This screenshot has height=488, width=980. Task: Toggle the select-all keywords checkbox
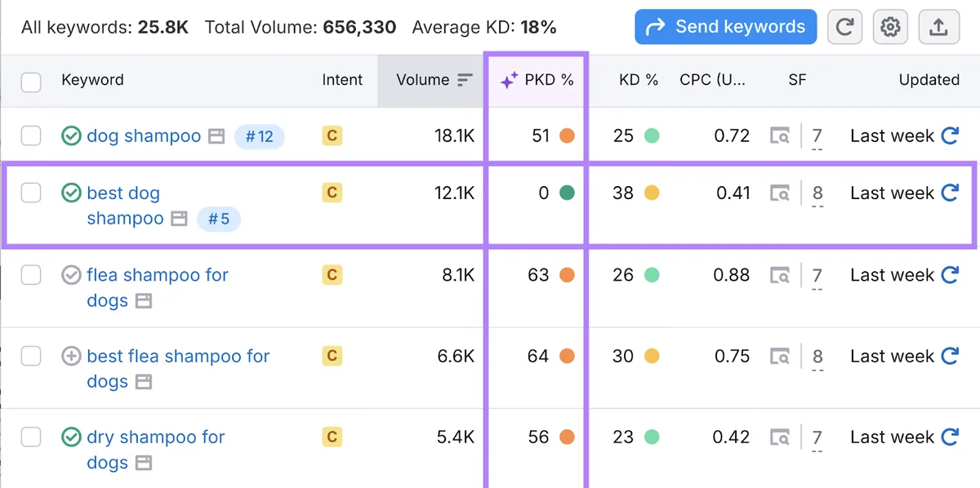pos(31,81)
